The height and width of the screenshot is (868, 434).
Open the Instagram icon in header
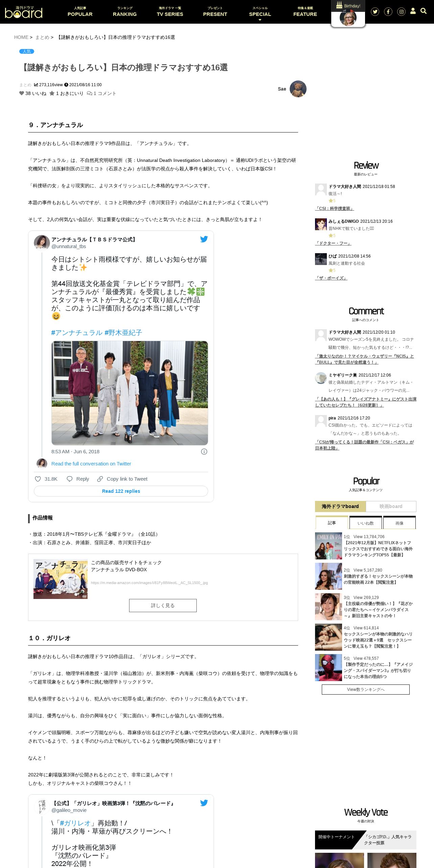coord(401,12)
